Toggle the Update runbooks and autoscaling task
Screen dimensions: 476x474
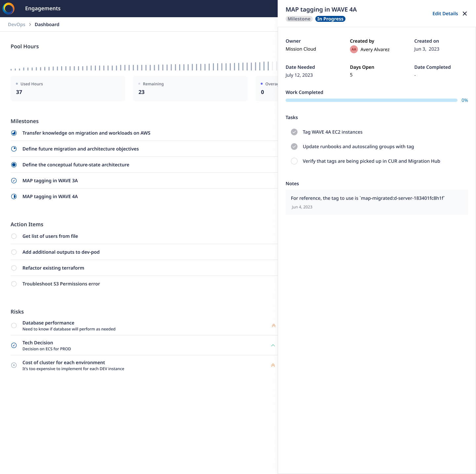click(x=294, y=147)
